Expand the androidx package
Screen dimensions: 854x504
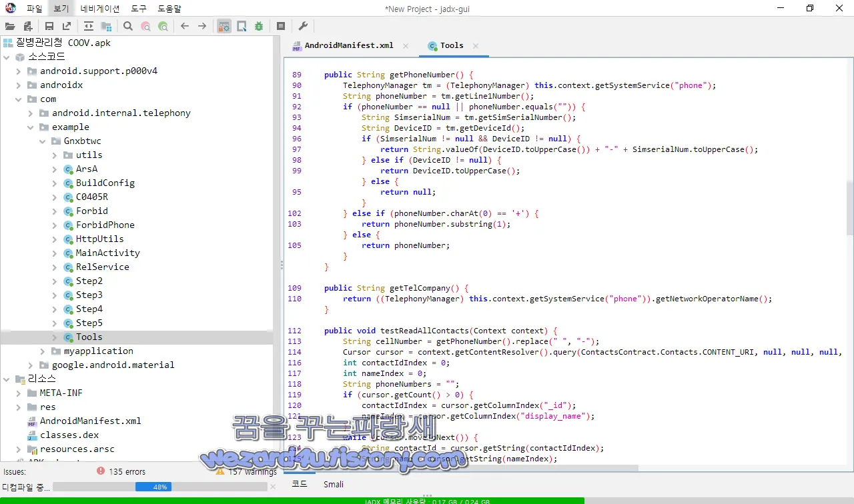coord(19,85)
